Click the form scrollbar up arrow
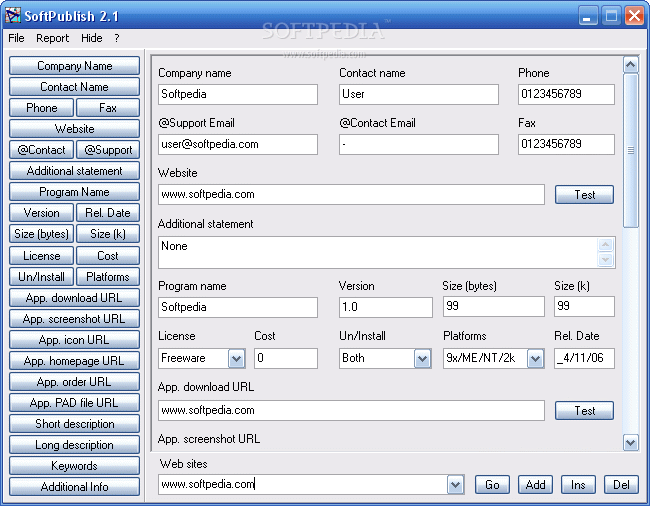650x506 pixels. pos(631,65)
